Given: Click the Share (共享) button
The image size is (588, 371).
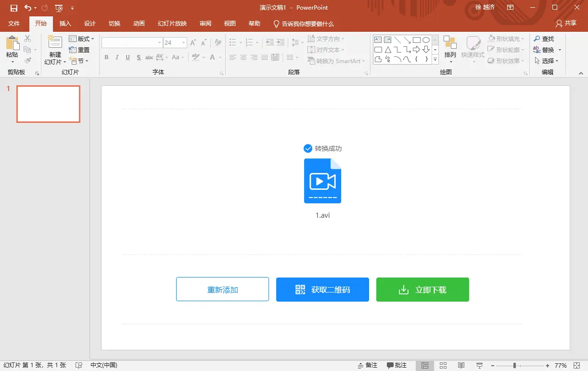Looking at the screenshot, I should (566, 23).
